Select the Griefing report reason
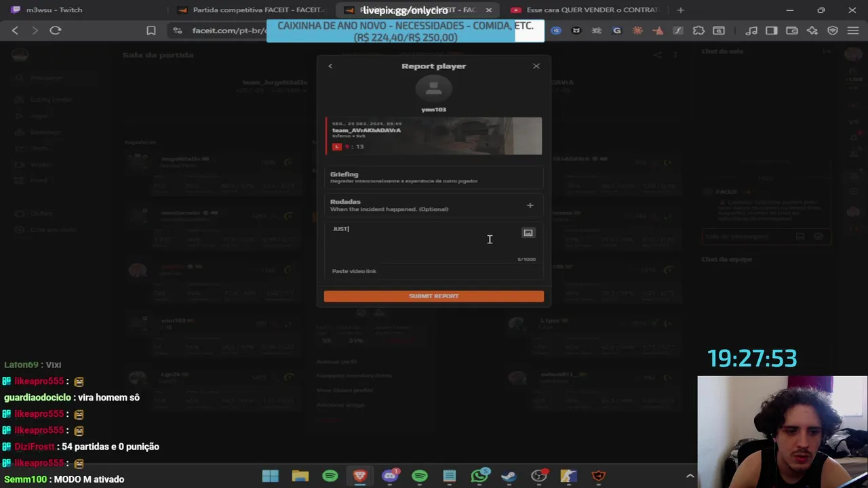 pos(433,177)
